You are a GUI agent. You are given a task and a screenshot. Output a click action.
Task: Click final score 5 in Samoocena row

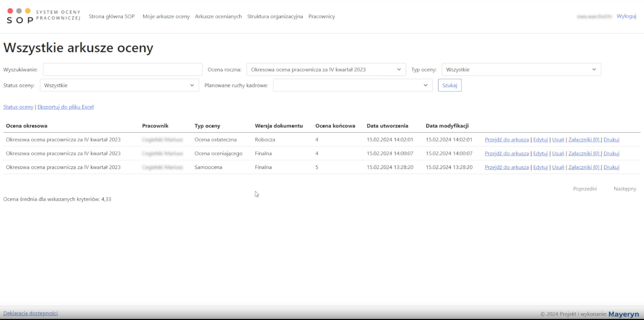[317, 167]
